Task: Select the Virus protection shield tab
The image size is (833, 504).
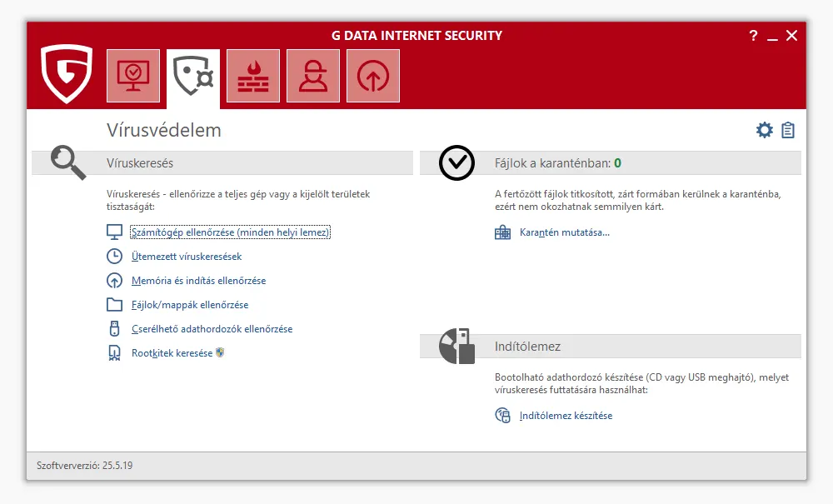Action: 193,77
